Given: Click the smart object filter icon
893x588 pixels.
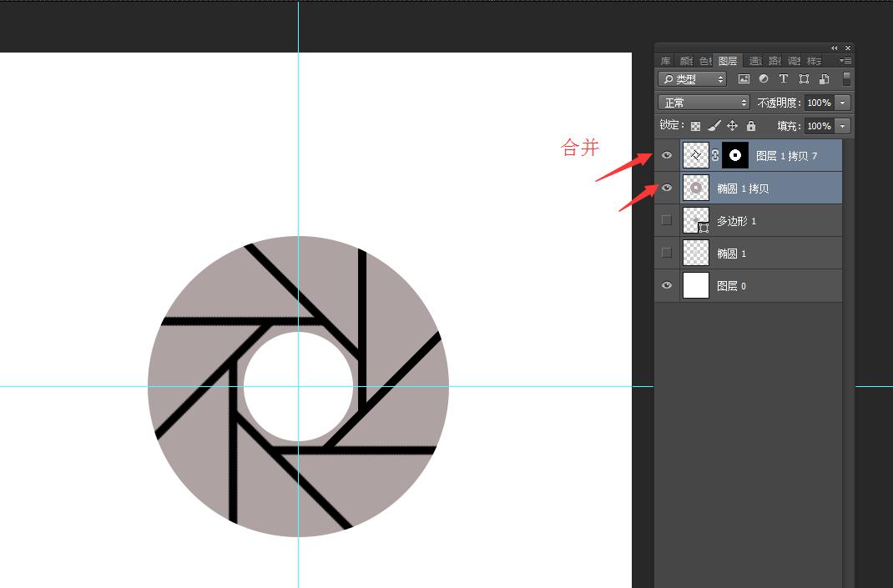Looking at the screenshot, I should pyautogui.click(x=824, y=79).
